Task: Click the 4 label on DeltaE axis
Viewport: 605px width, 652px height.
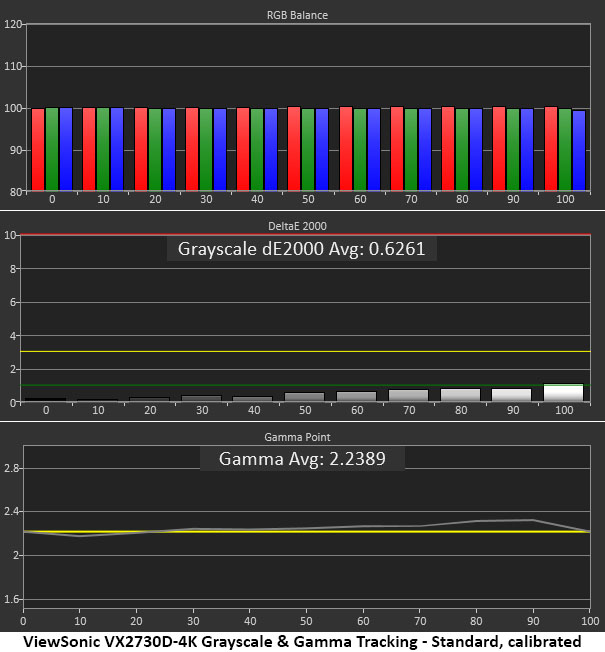Action: (x=13, y=336)
